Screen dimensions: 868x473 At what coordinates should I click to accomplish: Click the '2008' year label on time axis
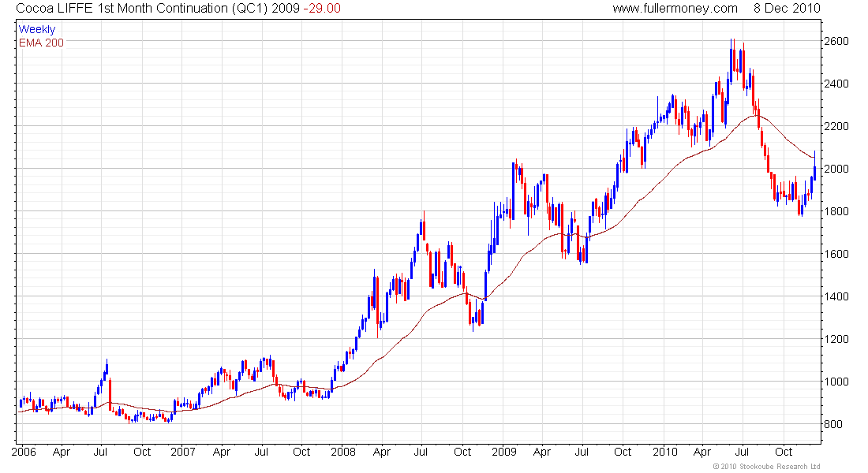coord(343,452)
